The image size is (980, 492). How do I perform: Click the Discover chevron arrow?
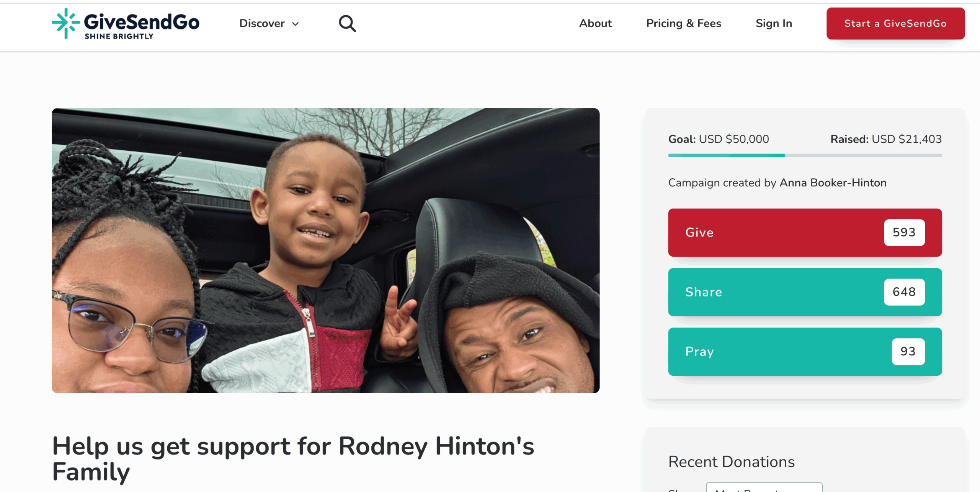(295, 24)
